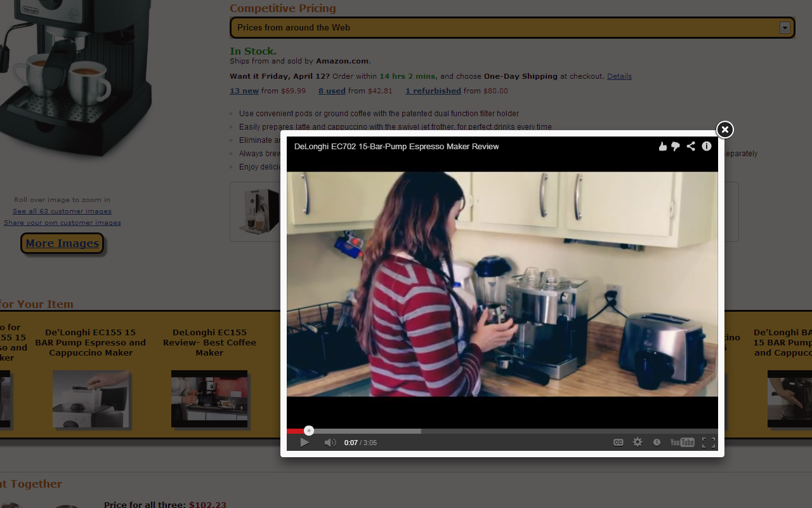The image size is (812, 508).
Task: View 8 used offers link
Action: [x=332, y=91]
